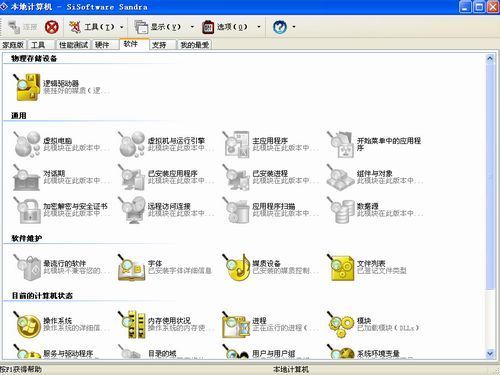
Task: Open the 已安装应用程序 module icon
Action: click(131, 177)
